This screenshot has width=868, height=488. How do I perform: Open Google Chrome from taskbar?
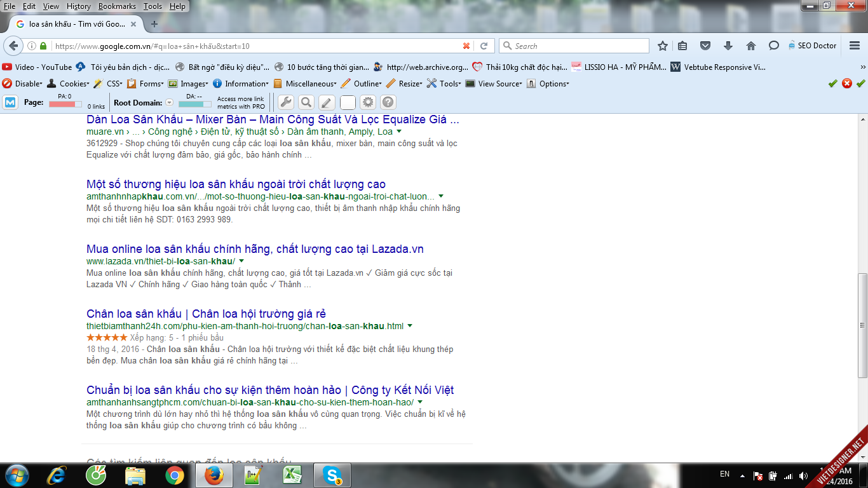coord(175,475)
